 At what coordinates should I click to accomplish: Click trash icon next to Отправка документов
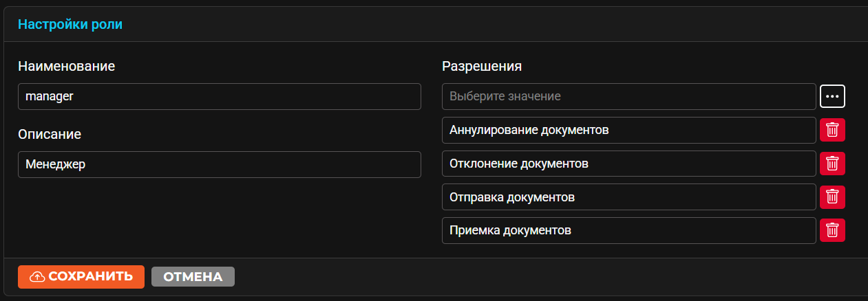(x=832, y=197)
